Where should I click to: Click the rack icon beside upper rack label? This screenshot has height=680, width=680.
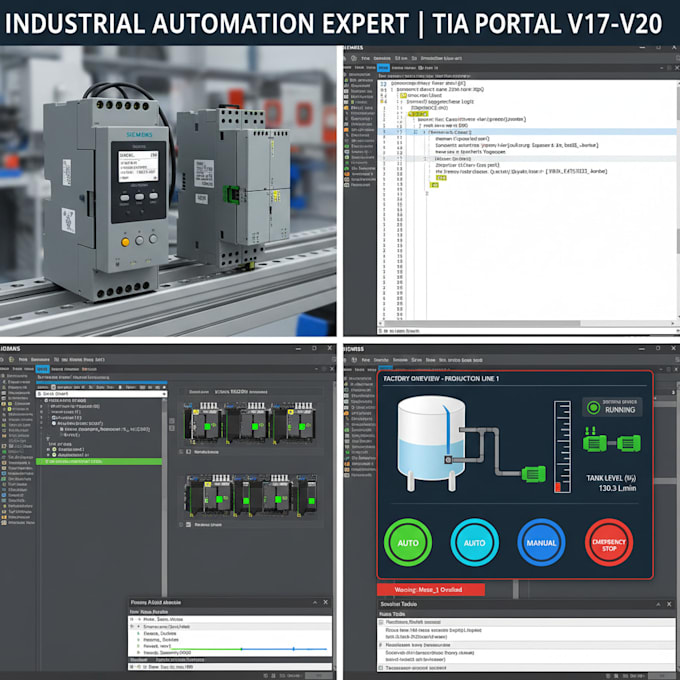[189, 452]
